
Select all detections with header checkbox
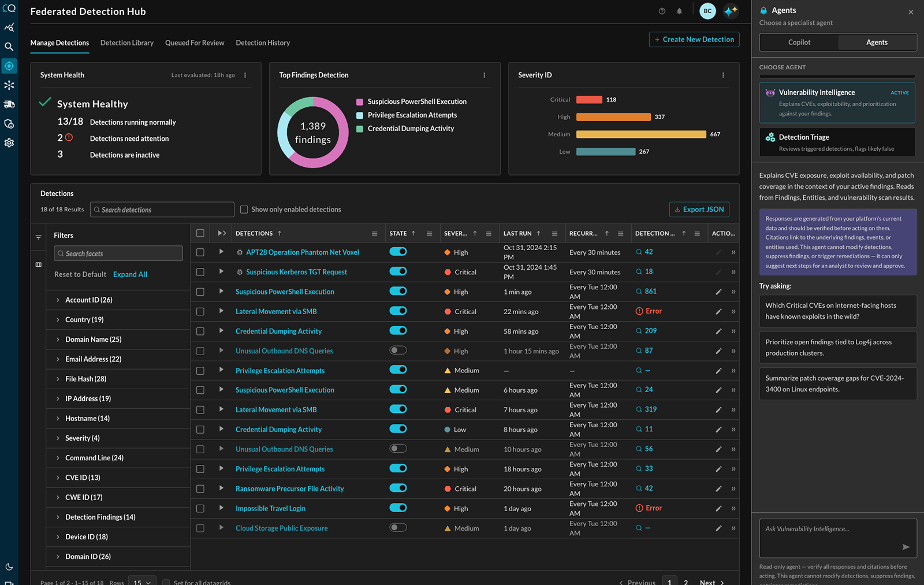coord(200,233)
